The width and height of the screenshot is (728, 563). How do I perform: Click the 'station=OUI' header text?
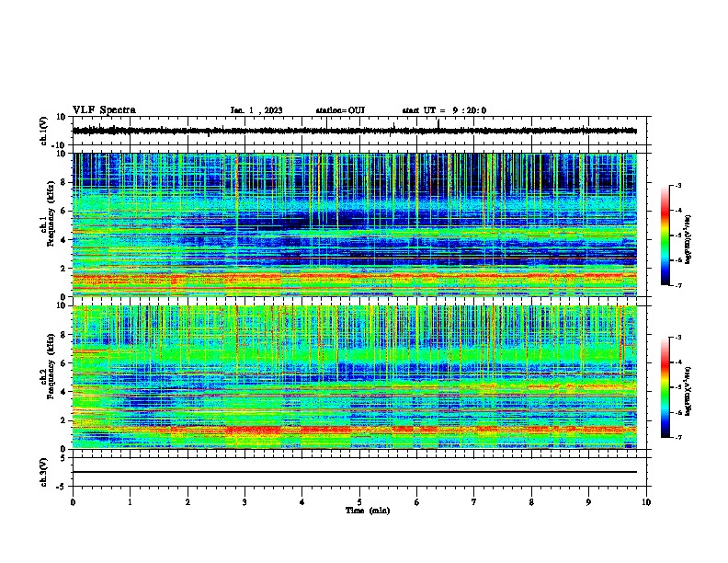coord(340,110)
